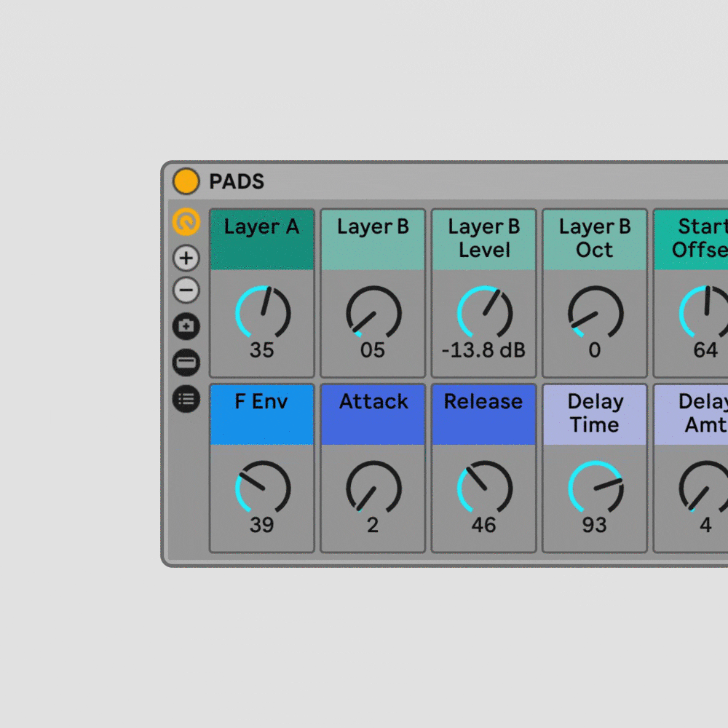Click the F Env macro knob

pyautogui.click(x=263, y=488)
